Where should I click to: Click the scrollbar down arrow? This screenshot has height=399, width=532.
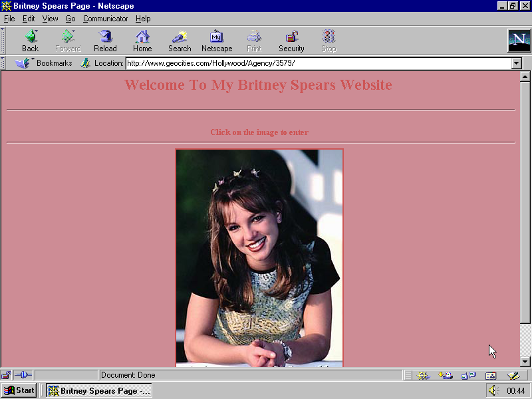(x=525, y=361)
